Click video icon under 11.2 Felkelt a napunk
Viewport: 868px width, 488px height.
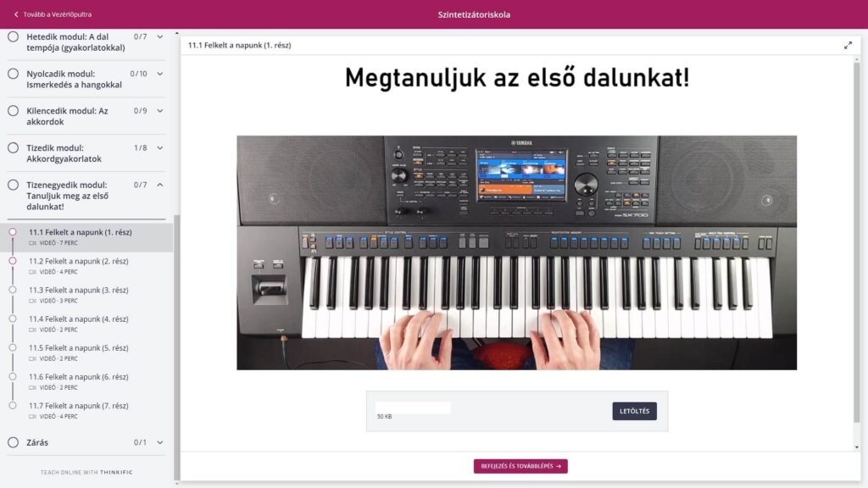(x=33, y=272)
